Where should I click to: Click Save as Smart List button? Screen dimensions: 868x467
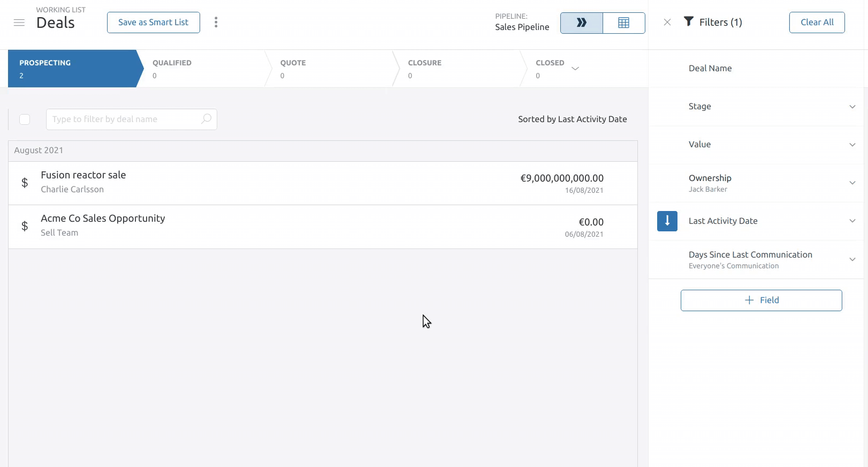[153, 22]
